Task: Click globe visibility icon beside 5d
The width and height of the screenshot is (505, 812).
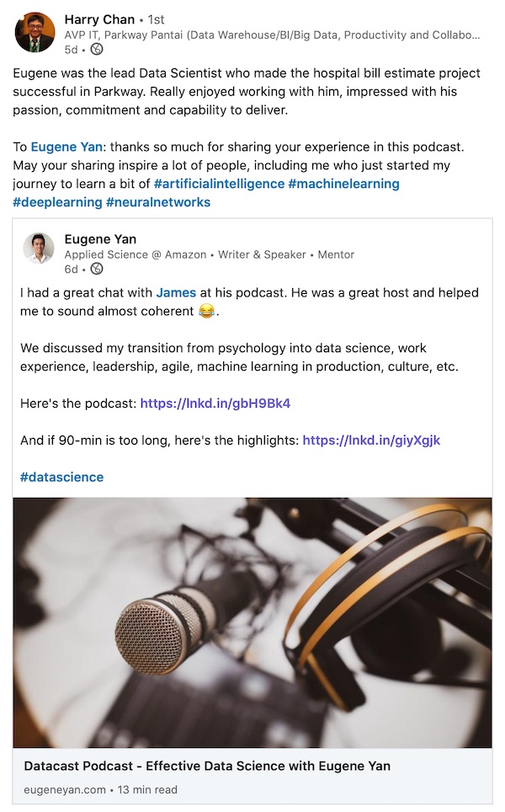Action: click(x=97, y=49)
